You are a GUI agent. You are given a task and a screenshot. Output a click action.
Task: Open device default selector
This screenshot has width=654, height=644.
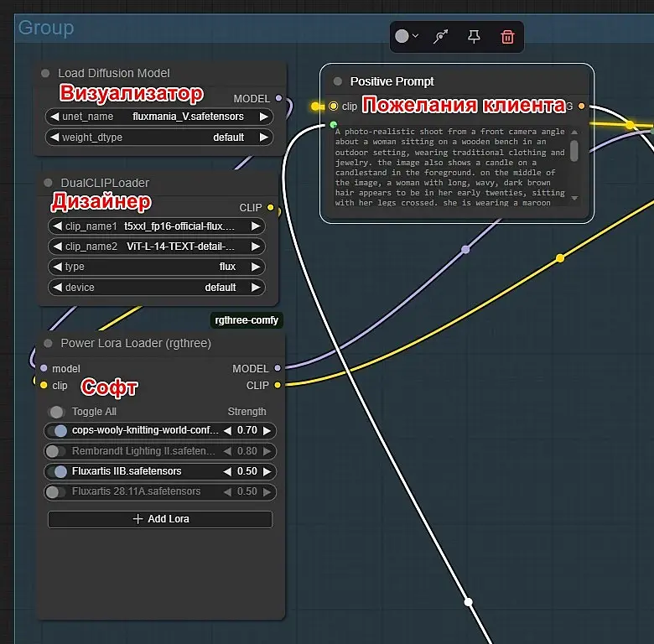click(x=157, y=288)
